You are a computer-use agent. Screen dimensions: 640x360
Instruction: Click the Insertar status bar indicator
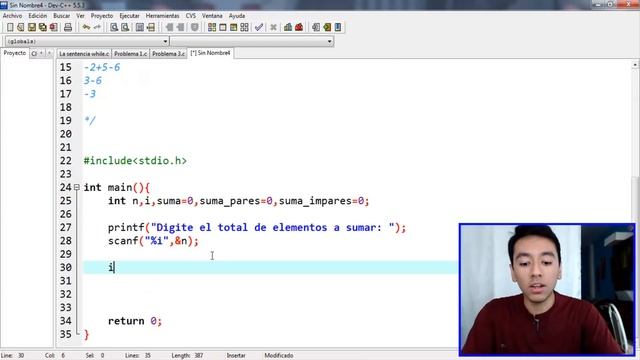pos(236,356)
